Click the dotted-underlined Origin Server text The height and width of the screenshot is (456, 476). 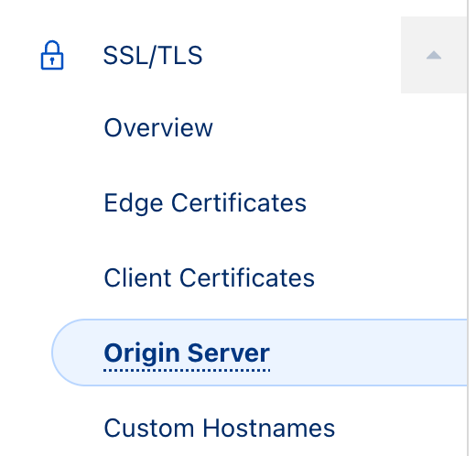(187, 353)
